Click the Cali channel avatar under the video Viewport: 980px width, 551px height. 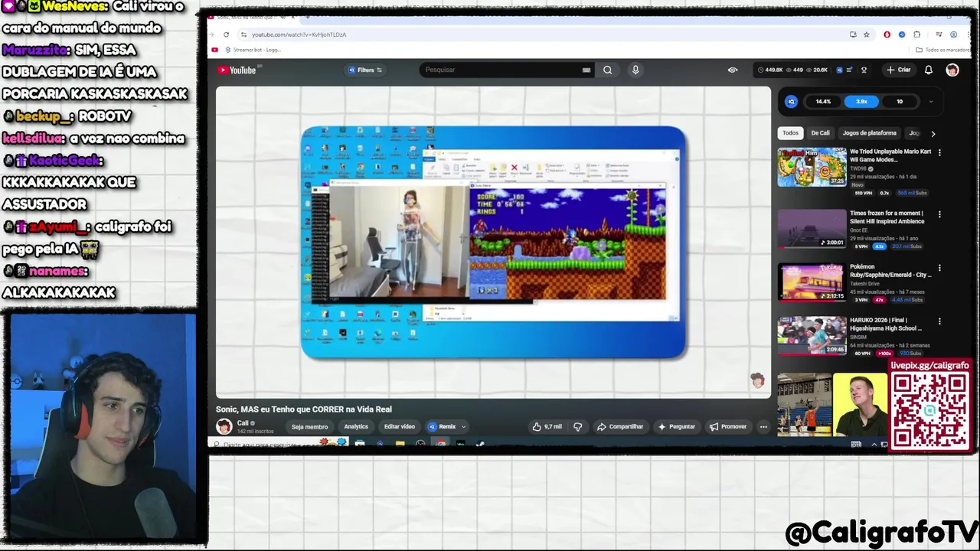click(224, 426)
